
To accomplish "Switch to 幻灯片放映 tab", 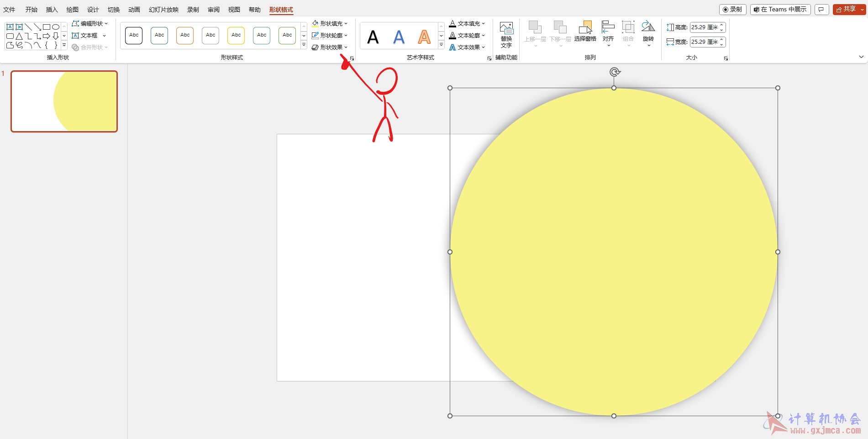I will [x=163, y=10].
